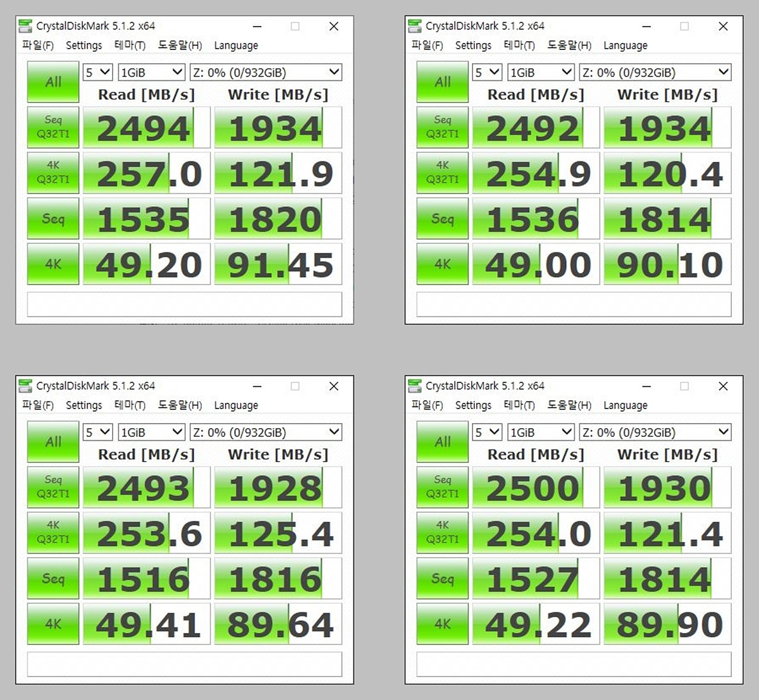Open the test count dropdown in the 2494 window
The height and width of the screenshot is (700, 759).
point(98,72)
